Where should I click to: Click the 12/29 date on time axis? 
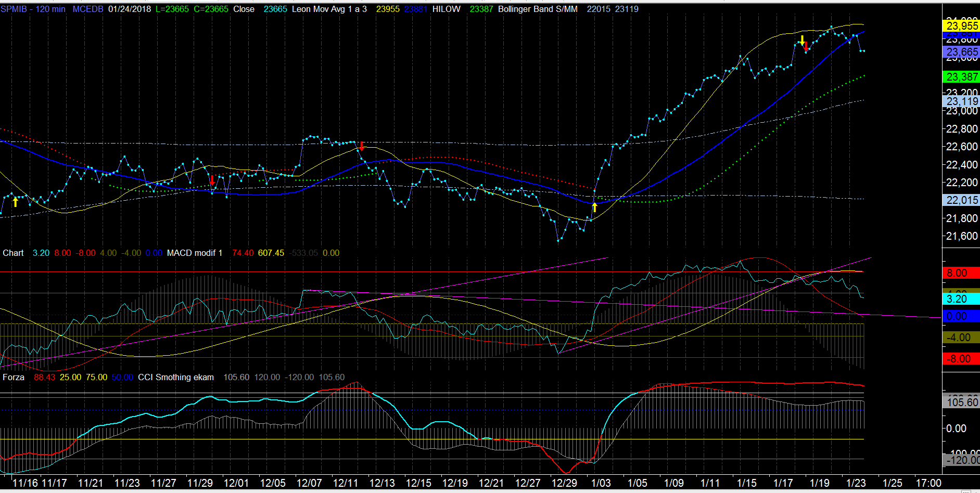pyautogui.click(x=564, y=483)
